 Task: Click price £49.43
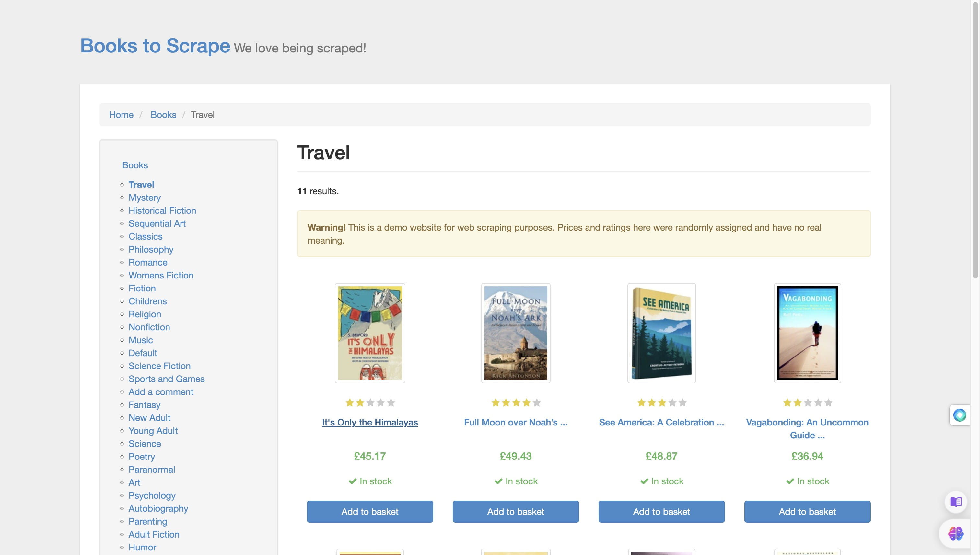click(x=516, y=456)
